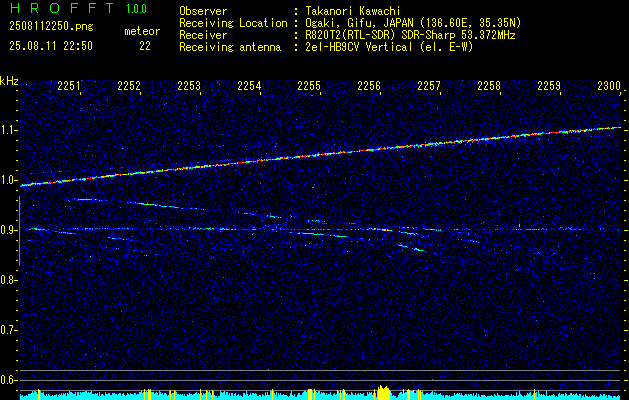The height and width of the screenshot is (400, 629).
Task: Click time marker 2258
Action: tap(489, 86)
